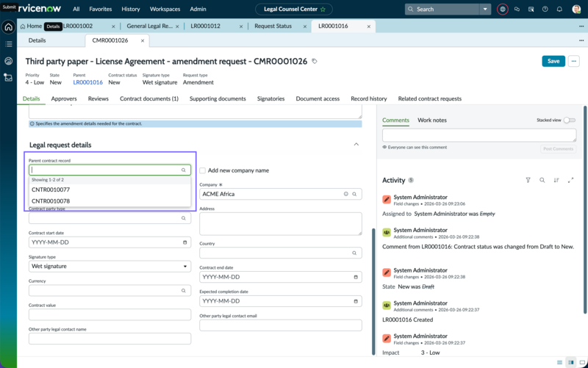Viewport: 588px width, 368px height.
Task: Click the Address text area
Action: [x=281, y=224]
